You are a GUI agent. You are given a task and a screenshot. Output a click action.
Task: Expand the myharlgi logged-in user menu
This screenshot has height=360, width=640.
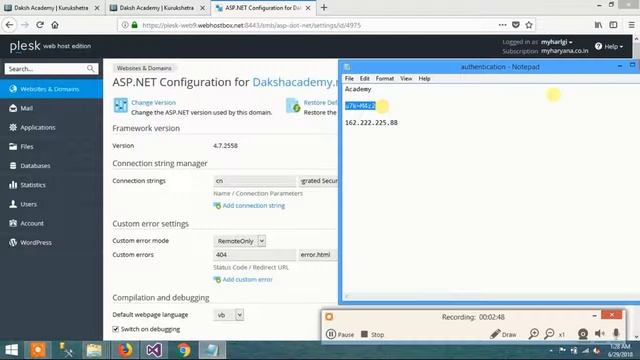click(x=556, y=42)
